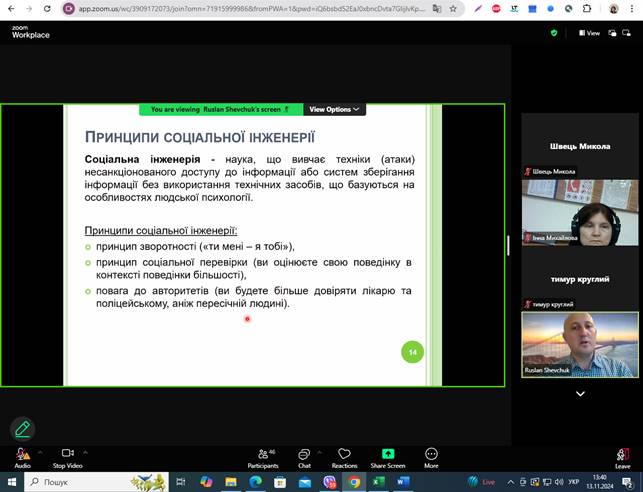Open the Participants panel
Image resolution: width=643 pixels, height=492 pixels.
pyautogui.click(x=262, y=454)
